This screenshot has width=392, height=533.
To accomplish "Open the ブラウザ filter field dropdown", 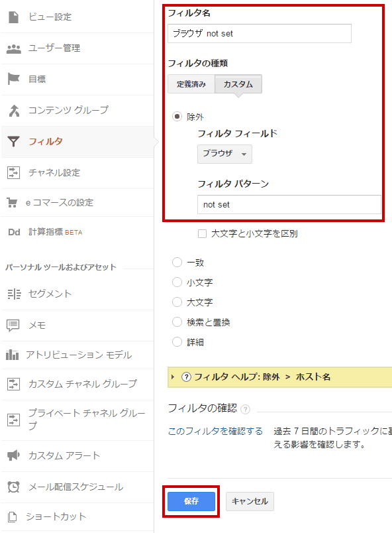I will [x=224, y=154].
